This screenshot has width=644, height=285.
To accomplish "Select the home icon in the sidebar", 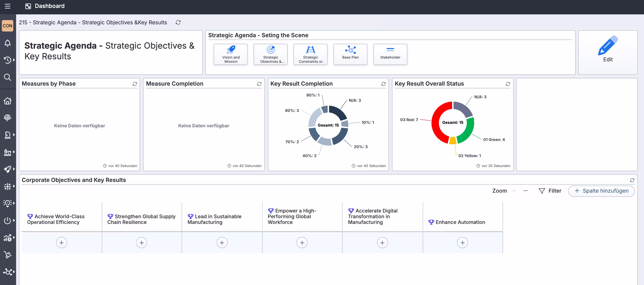I will click(7, 101).
